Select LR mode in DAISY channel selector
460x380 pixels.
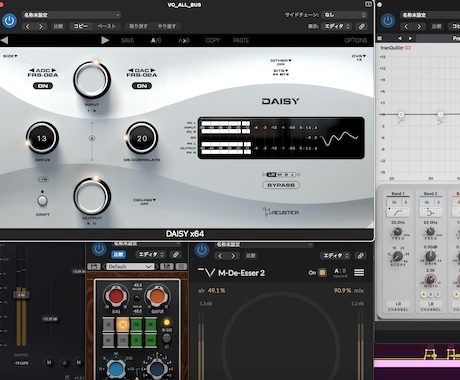tap(272, 174)
